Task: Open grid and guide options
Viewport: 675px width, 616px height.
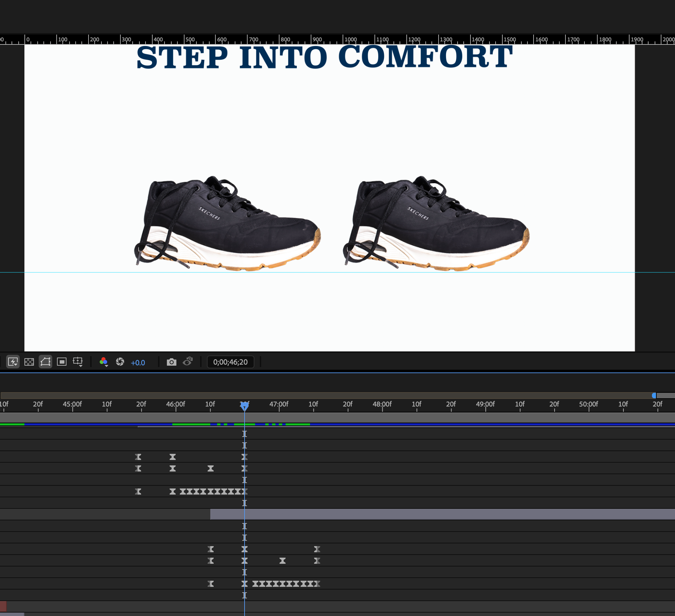Action: (x=78, y=362)
